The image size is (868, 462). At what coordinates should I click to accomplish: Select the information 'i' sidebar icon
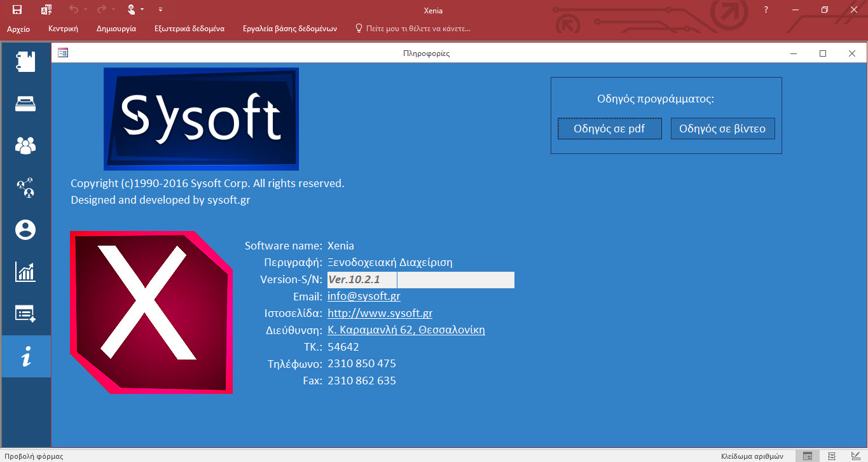coord(25,357)
